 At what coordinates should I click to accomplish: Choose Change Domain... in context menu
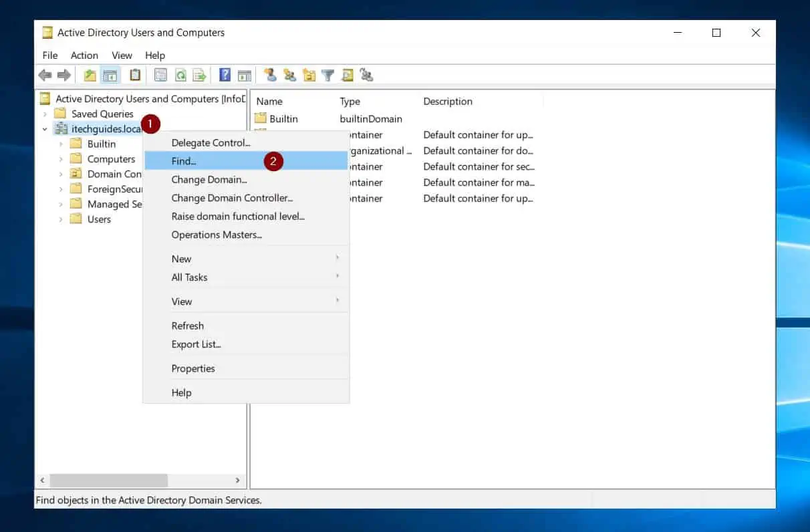(x=246, y=180)
